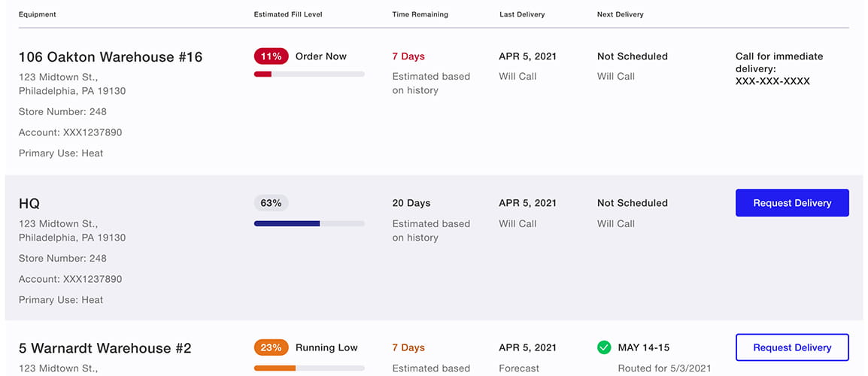
Task: Click the green checkmark icon beside MAY 14-15
Action: 604,347
